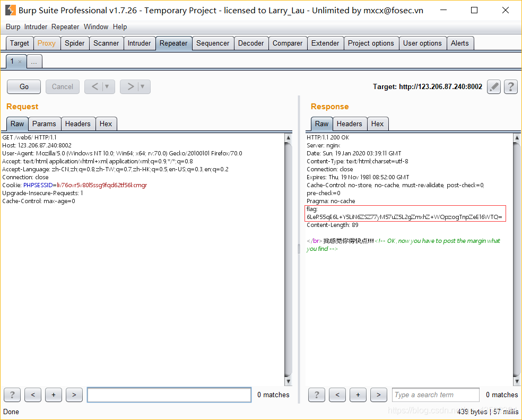Open the Help menu
This screenshot has height=420, width=522.
coord(120,27)
